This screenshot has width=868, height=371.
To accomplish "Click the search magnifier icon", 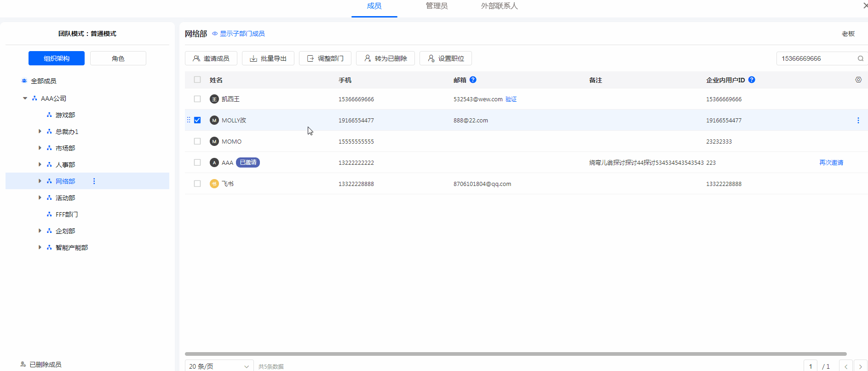I will 860,58.
